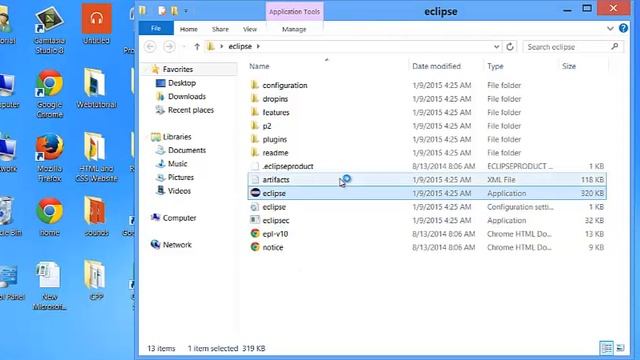
Task: Open Downloads in navigation pane
Action: [187, 96]
